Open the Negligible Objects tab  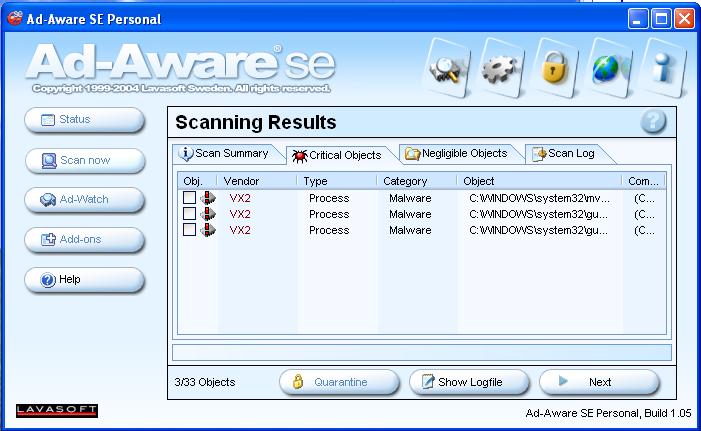[x=460, y=153]
